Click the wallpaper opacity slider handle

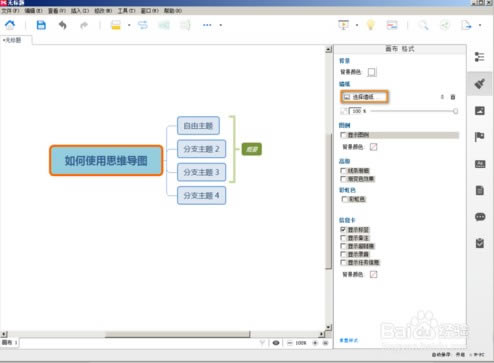tap(455, 111)
